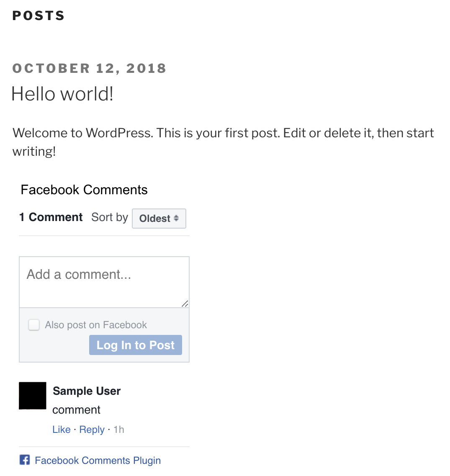Open the October 12, 2018 date link

pyautogui.click(x=89, y=68)
